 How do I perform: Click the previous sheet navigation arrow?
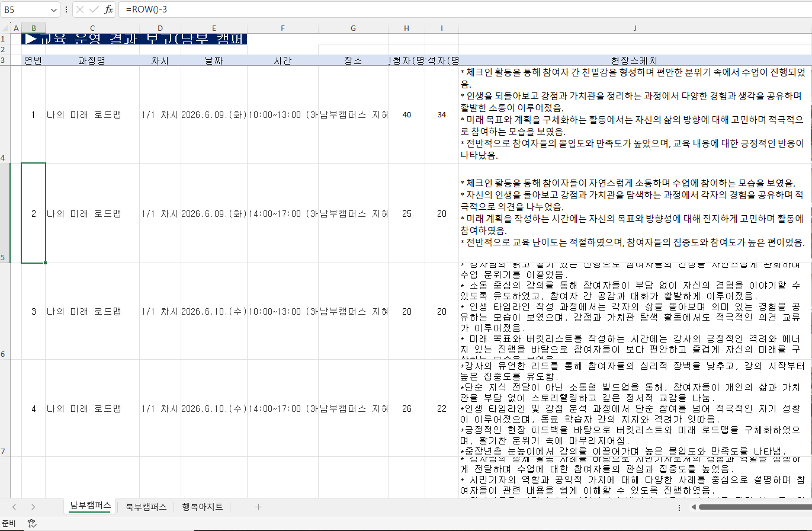(x=14, y=507)
